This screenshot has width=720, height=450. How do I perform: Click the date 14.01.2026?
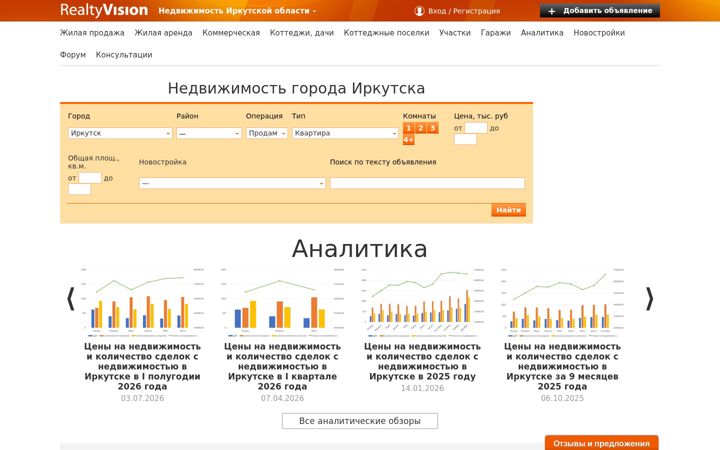point(422,388)
